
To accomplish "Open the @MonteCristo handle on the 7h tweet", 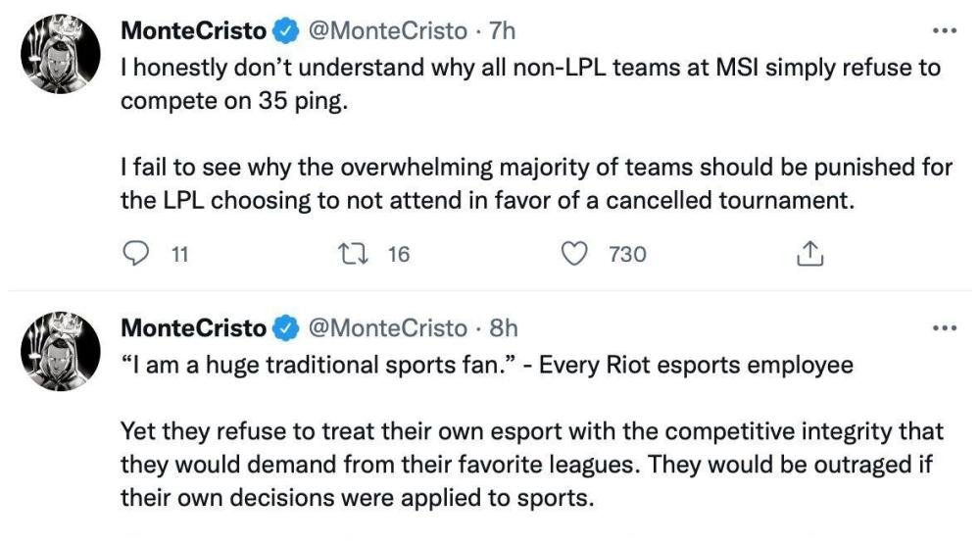I will pyautogui.click(x=388, y=31).
